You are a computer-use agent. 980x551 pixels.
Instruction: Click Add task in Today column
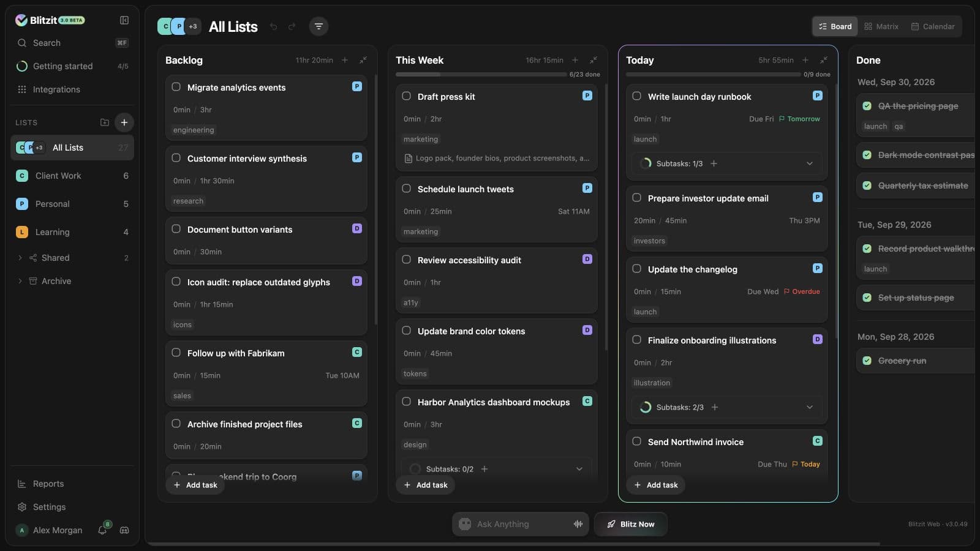tap(656, 485)
